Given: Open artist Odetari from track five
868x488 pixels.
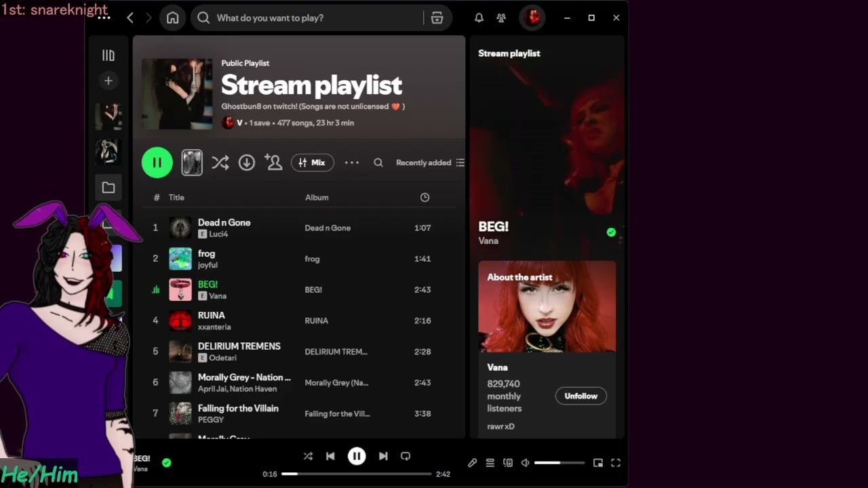Looking at the screenshot, I should coord(223,358).
